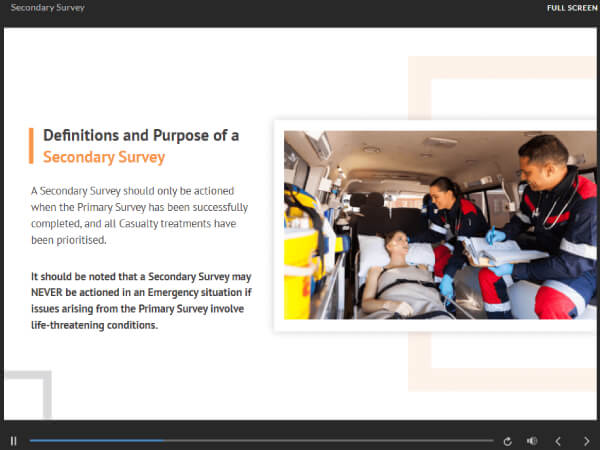600x450 pixels.
Task: Select the Secondary Survey title in top bar
Action: click(x=47, y=8)
